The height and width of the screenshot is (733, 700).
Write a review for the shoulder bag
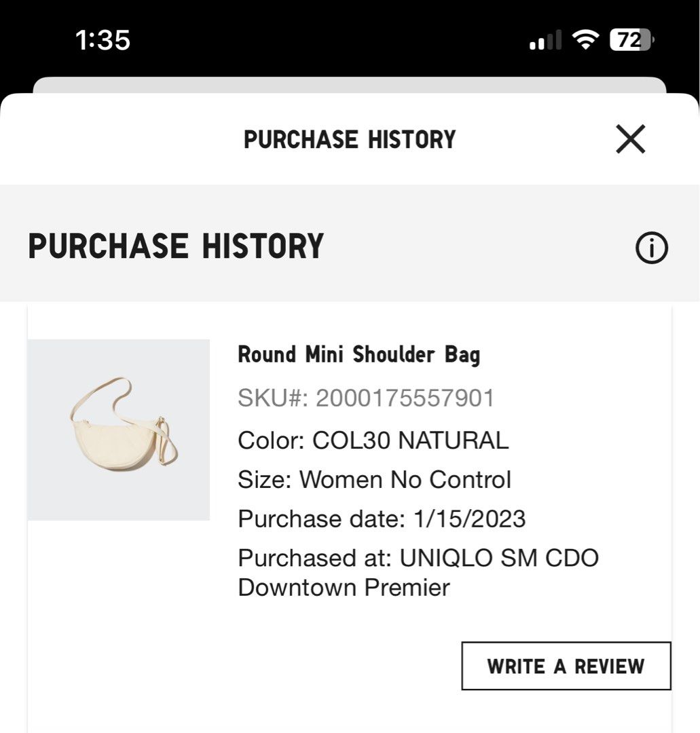568,666
